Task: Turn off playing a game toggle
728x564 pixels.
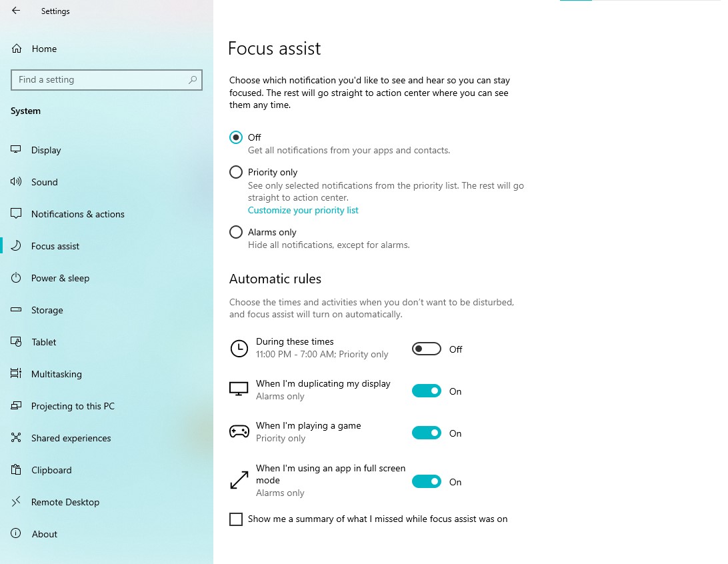Action: pyautogui.click(x=427, y=433)
